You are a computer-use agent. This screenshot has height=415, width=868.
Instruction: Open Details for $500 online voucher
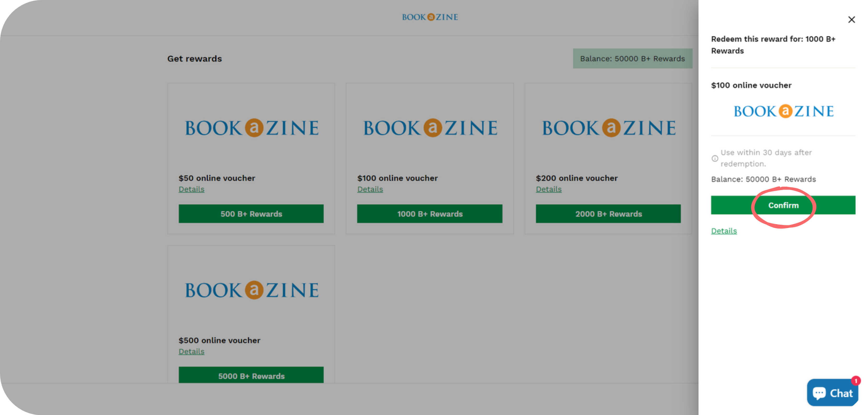pos(191,352)
